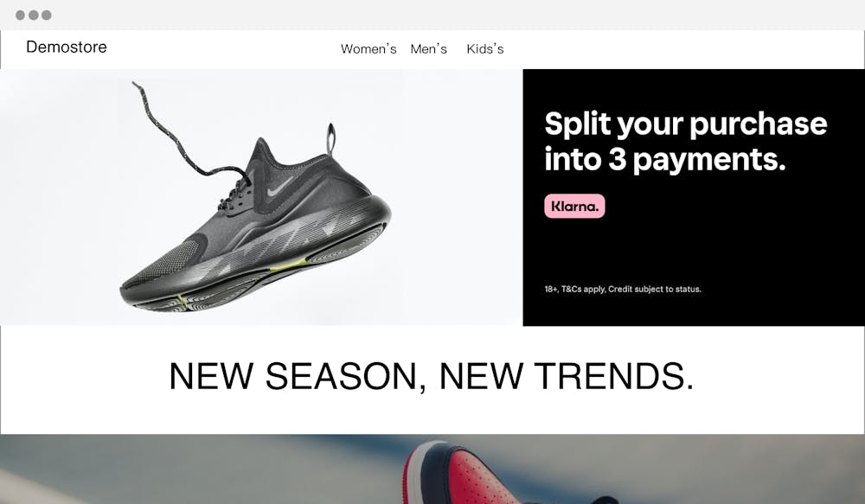Open the T&Cs apply disclaimer text
865x504 pixels.
623,289
